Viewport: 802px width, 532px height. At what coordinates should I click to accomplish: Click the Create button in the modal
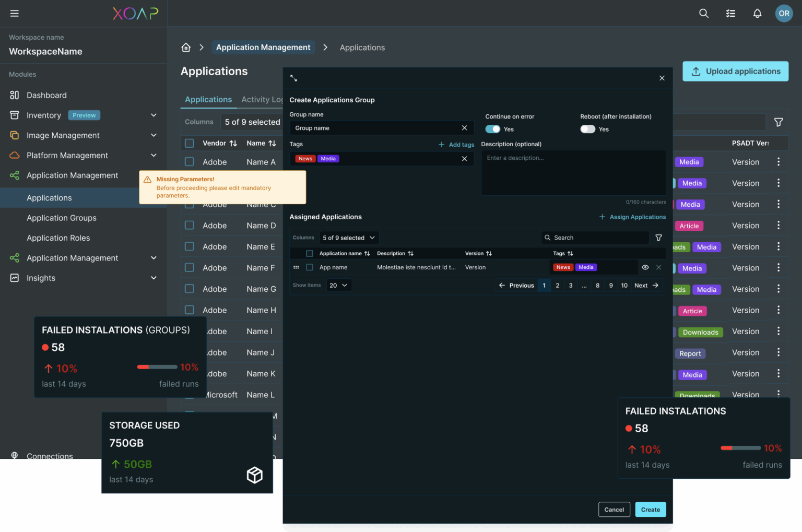650,509
